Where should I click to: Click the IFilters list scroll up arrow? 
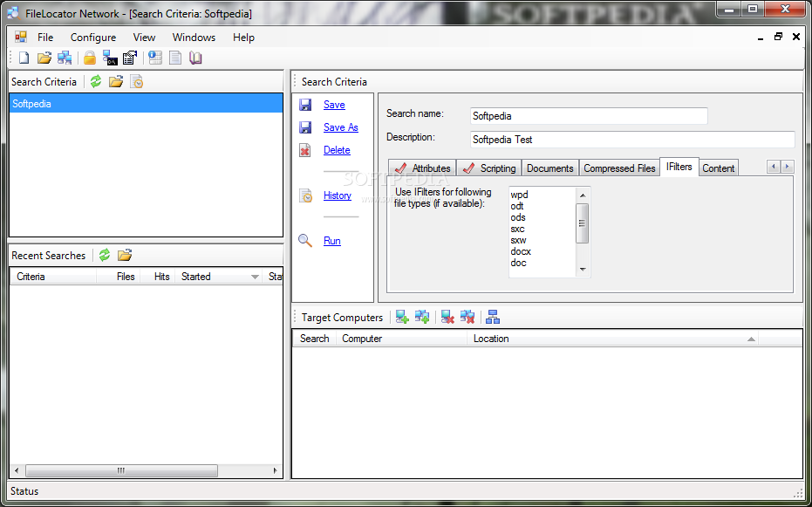tap(583, 195)
